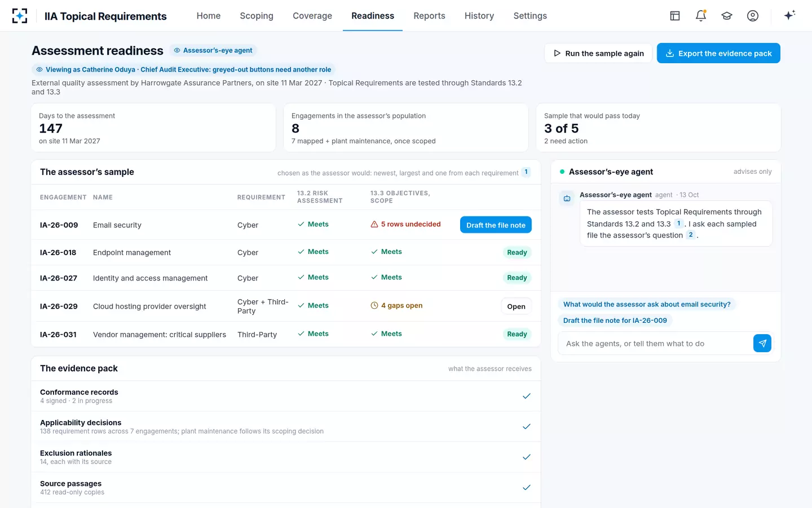Click the Source passages checkmark
This screenshot has height=508, width=812.
click(x=527, y=488)
